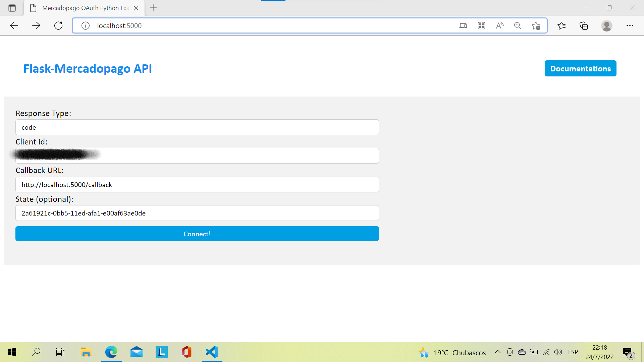This screenshot has height=362, width=644.
Task: Open Visual Studio Code from taskbar
Action: click(x=212, y=352)
